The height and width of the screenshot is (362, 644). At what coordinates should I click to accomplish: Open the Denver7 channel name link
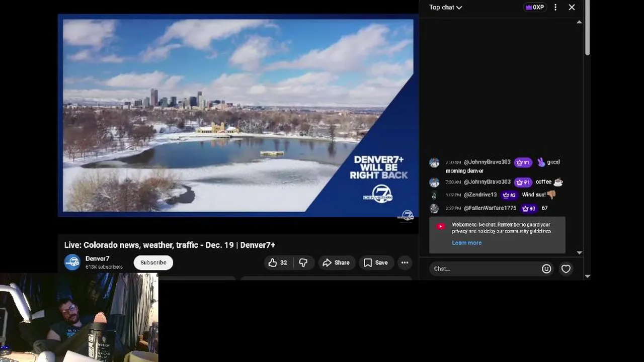(98, 258)
